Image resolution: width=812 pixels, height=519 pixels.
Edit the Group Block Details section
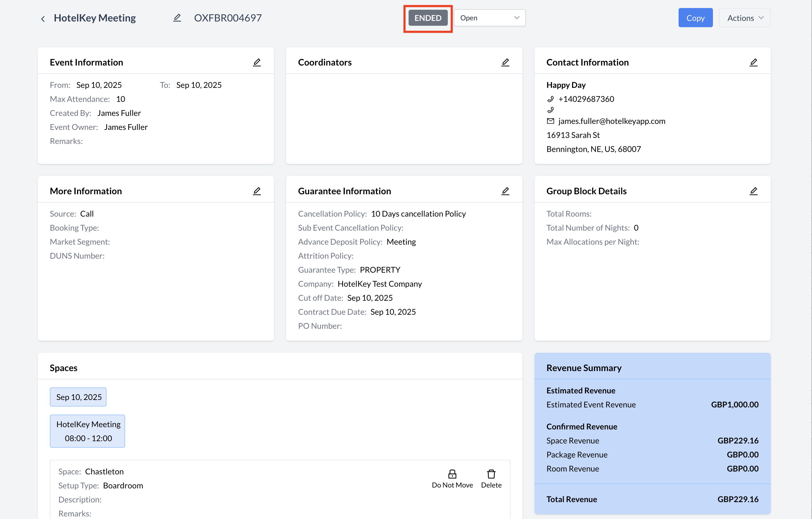(753, 191)
